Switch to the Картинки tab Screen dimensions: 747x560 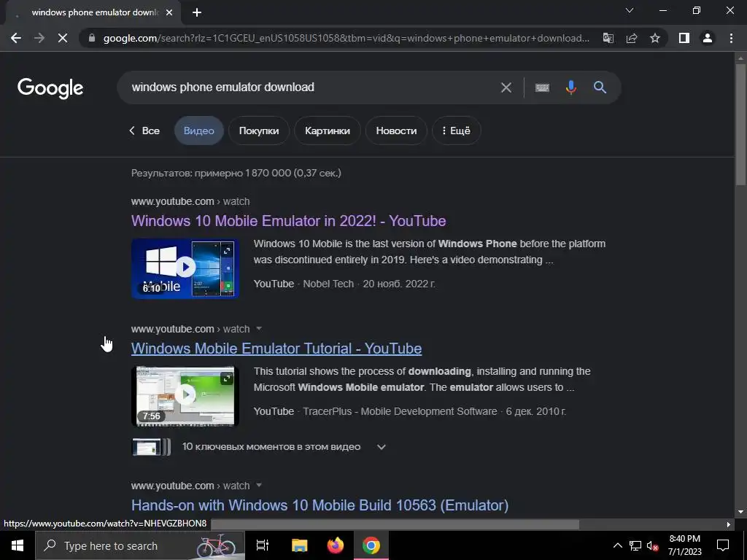tap(328, 131)
